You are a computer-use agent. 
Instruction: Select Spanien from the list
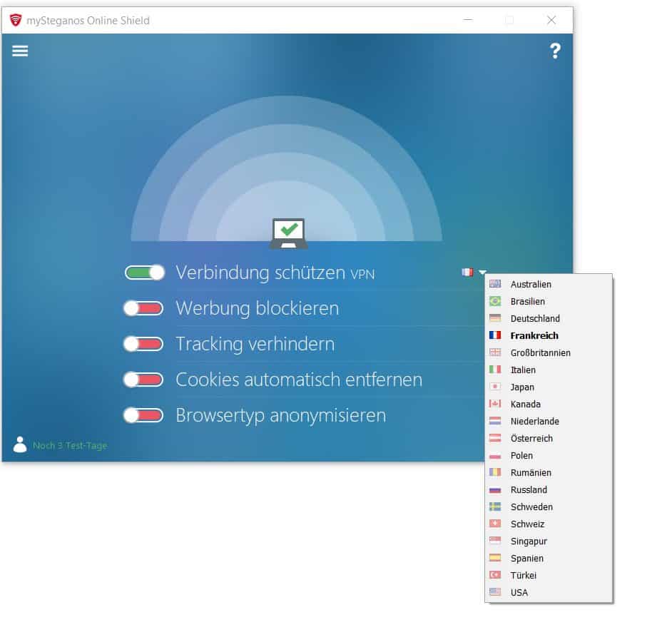click(549, 558)
